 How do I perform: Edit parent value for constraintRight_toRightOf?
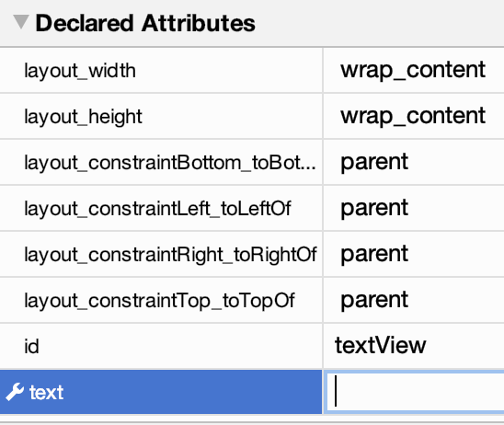pyautogui.click(x=374, y=254)
